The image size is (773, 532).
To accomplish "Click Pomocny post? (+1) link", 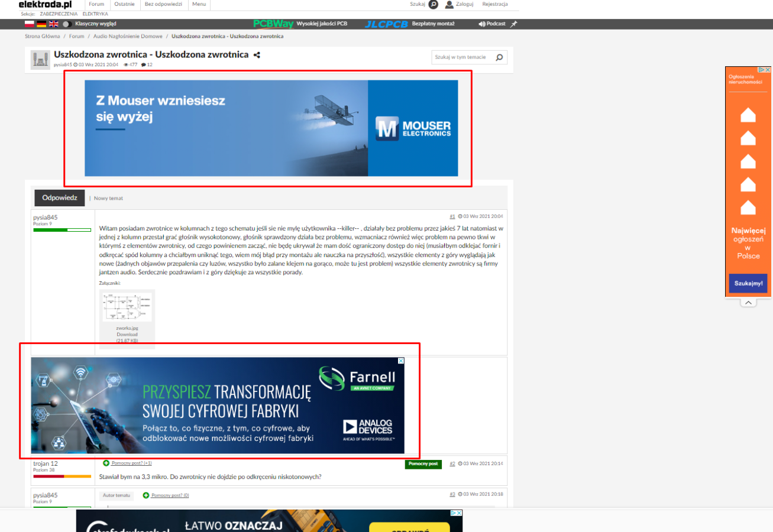I will [x=132, y=463].
